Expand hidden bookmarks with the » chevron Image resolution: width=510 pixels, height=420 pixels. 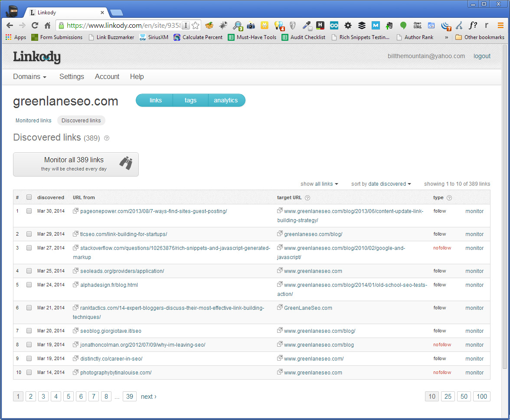click(x=447, y=37)
